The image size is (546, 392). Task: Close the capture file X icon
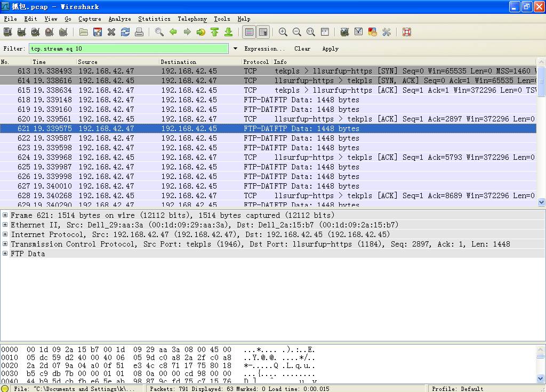(111, 32)
